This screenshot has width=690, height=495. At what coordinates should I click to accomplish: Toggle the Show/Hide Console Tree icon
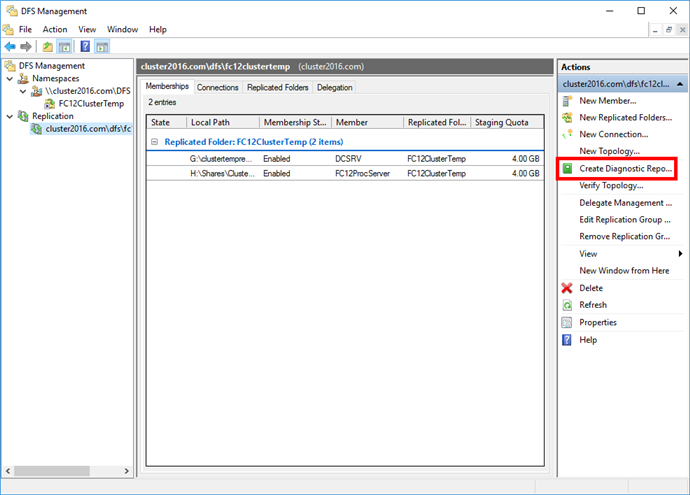64,46
